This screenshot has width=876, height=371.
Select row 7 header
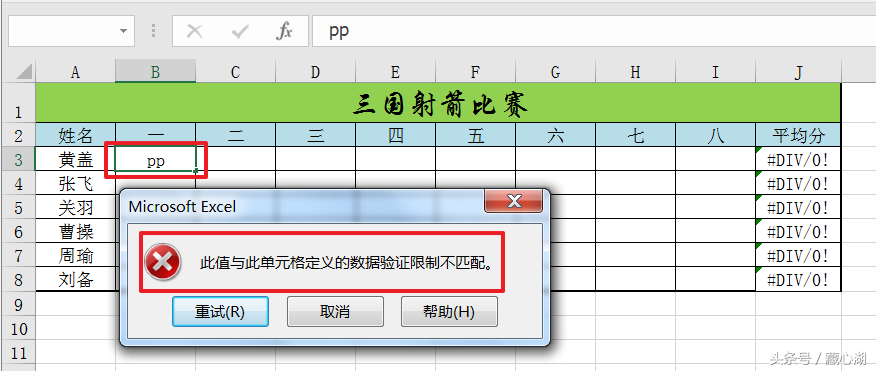(18, 255)
